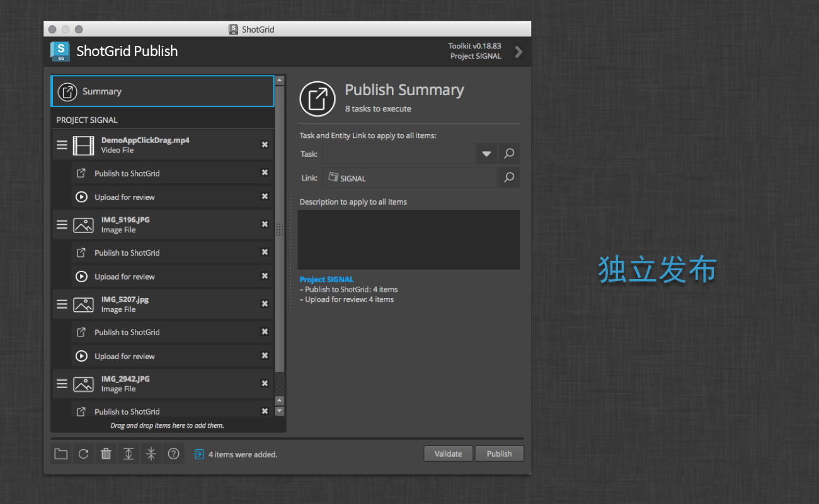Screen dimensions: 819x504
Task: Click the collapse all items icon
Action: pos(151,454)
